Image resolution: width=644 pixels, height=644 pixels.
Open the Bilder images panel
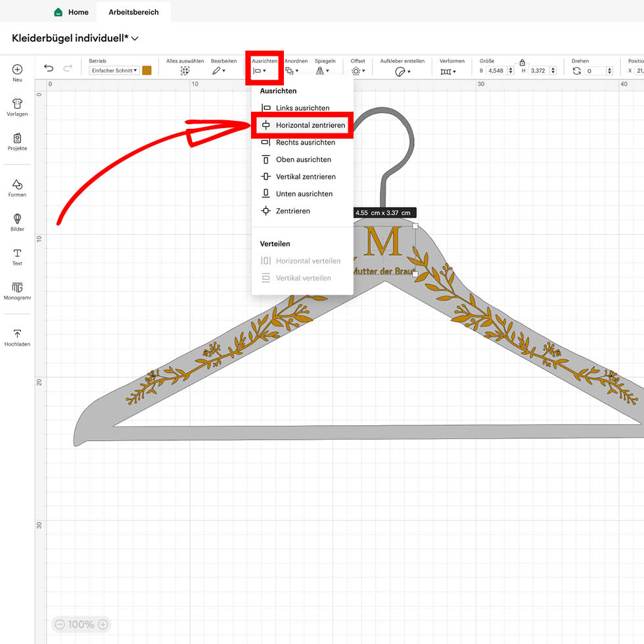(x=17, y=222)
